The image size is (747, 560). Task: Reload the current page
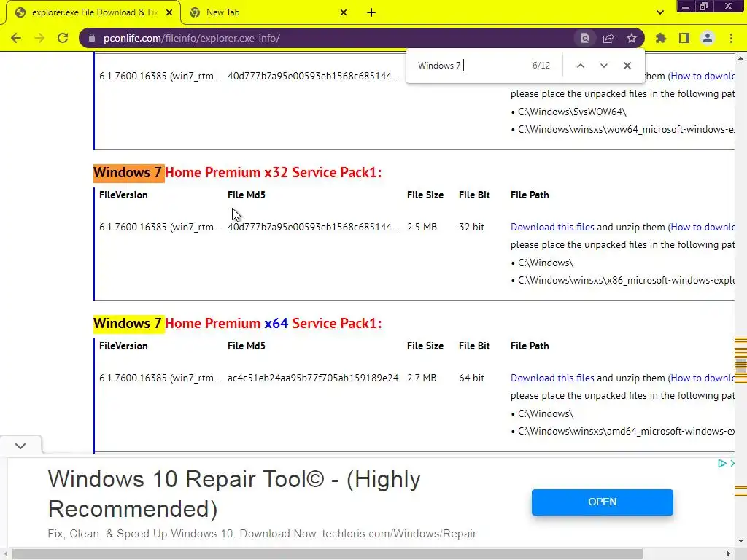(x=63, y=38)
